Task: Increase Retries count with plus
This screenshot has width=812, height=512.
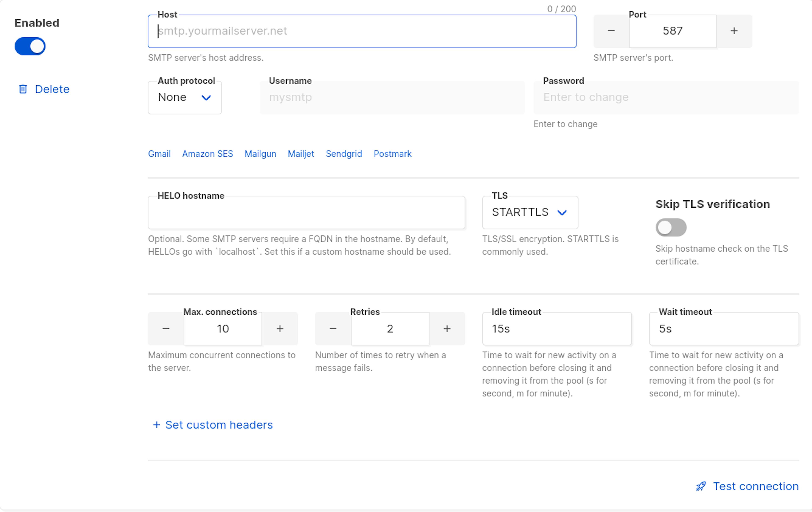Action: pos(447,329)
